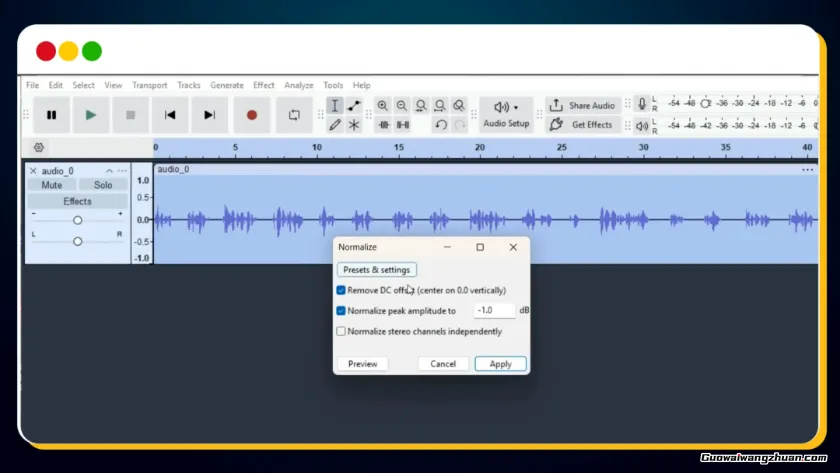Viewport: 840px width, 473px height.
Task: Click the red Record button
Action: (252, 115)
